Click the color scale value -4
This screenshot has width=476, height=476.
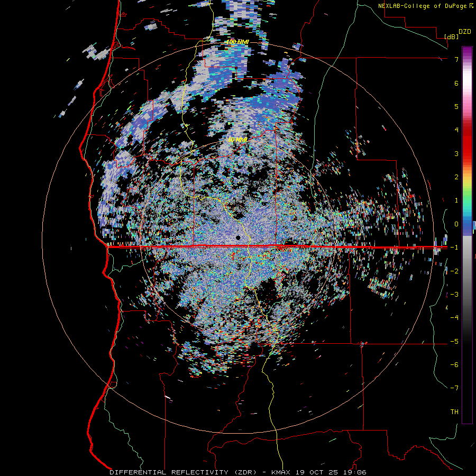click(454, 318)
